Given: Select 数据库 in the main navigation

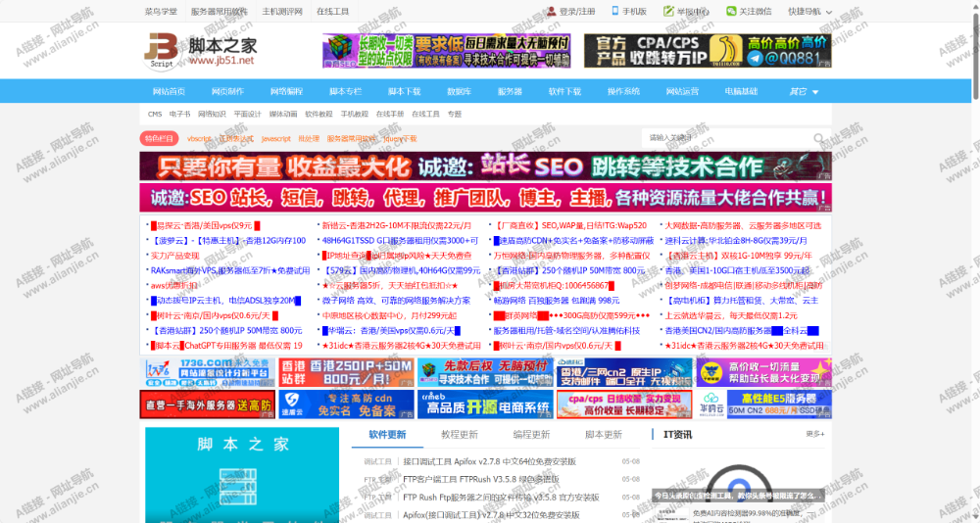Looking at the screenshot, I should [x=460, y=91].
